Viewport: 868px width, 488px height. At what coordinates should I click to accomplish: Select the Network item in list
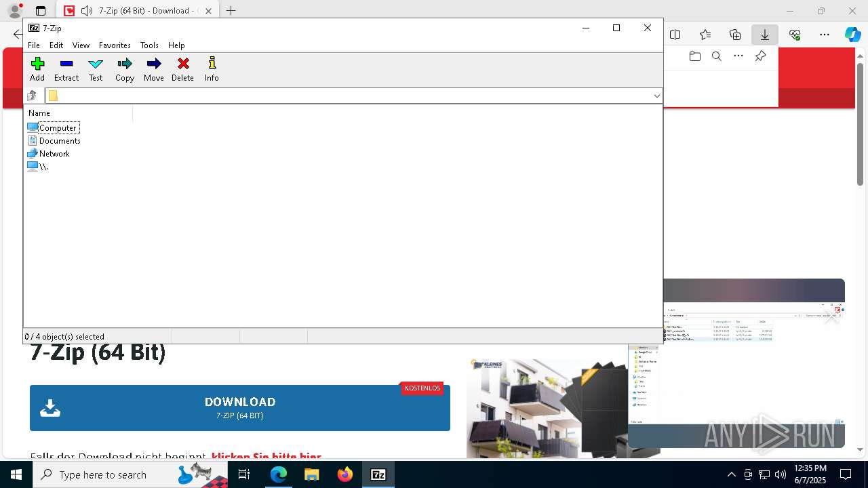pos(49,153)
